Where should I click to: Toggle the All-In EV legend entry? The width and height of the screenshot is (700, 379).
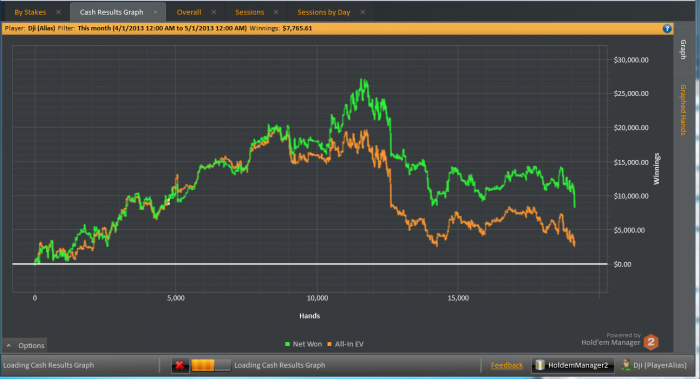346,344
